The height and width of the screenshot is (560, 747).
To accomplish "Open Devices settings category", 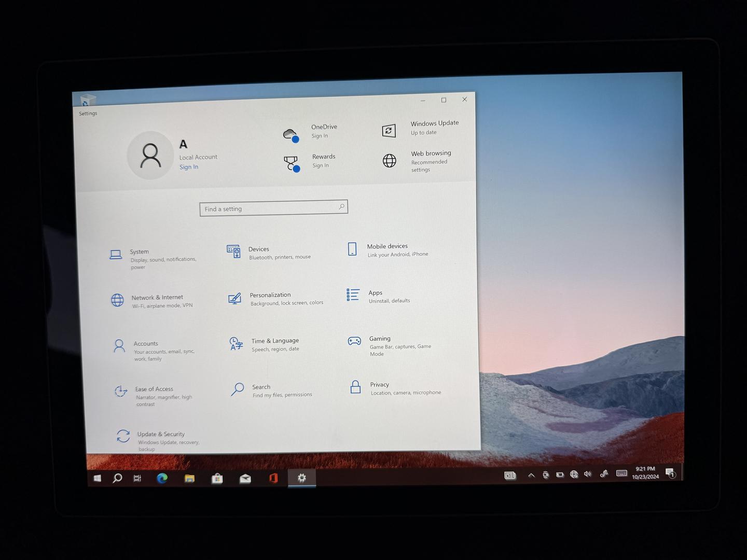I will [x=269, y=253].
